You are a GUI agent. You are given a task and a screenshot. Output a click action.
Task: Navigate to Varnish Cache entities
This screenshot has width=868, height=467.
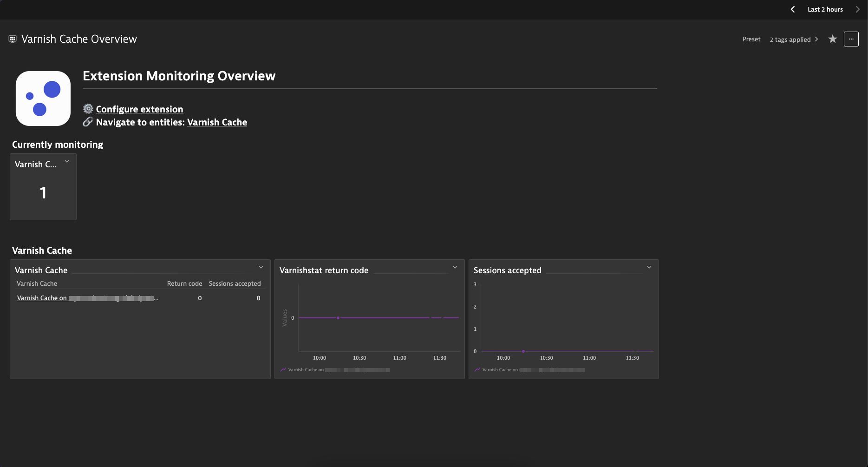(217, 122)
